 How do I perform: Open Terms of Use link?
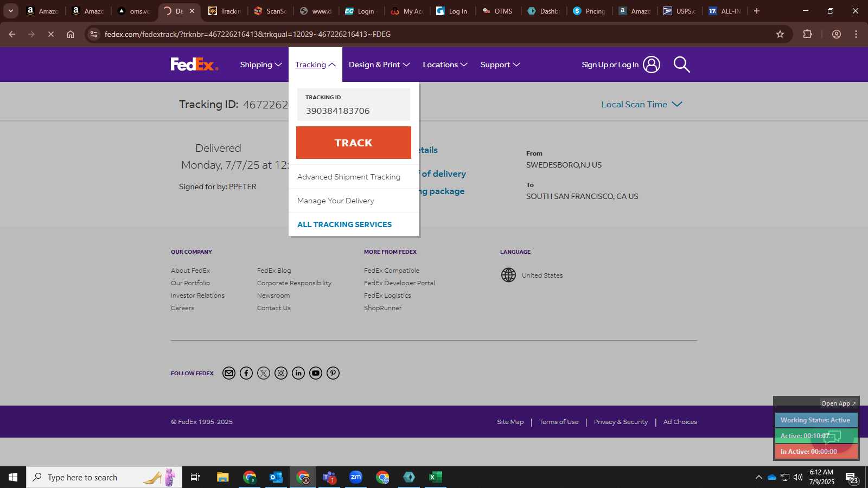point(559,422)
